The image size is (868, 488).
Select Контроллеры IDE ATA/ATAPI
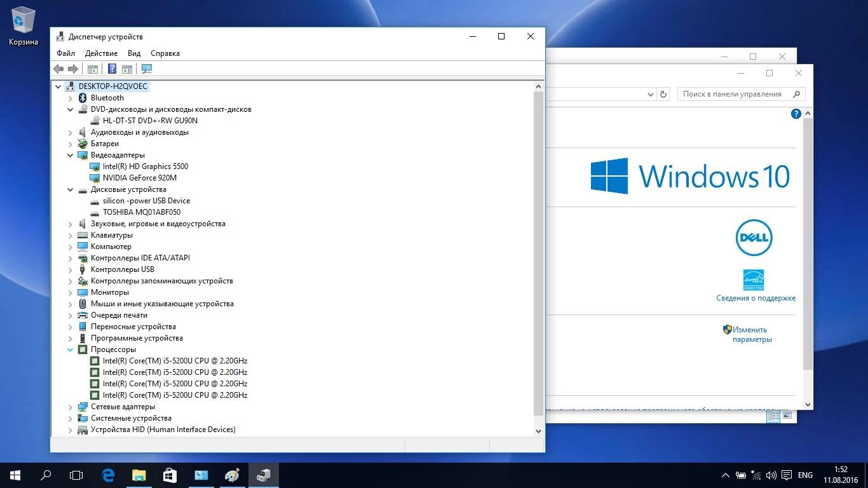tap(140, 258)
